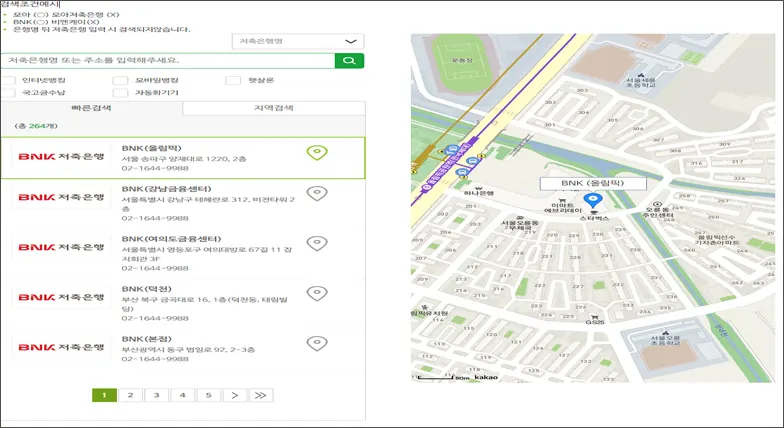Click the green magnifier search button
Viewport: 784px width, 428px height.
[349, 60]
